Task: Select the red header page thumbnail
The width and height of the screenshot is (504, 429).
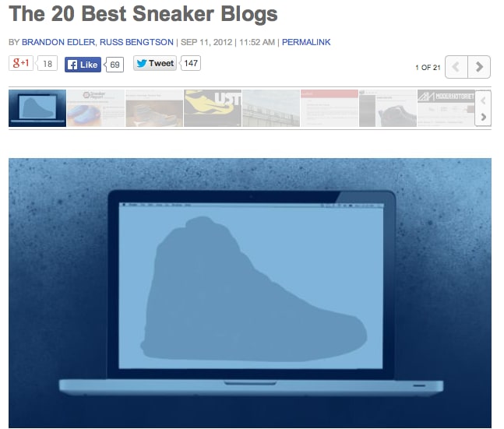Action: point(330,108)
